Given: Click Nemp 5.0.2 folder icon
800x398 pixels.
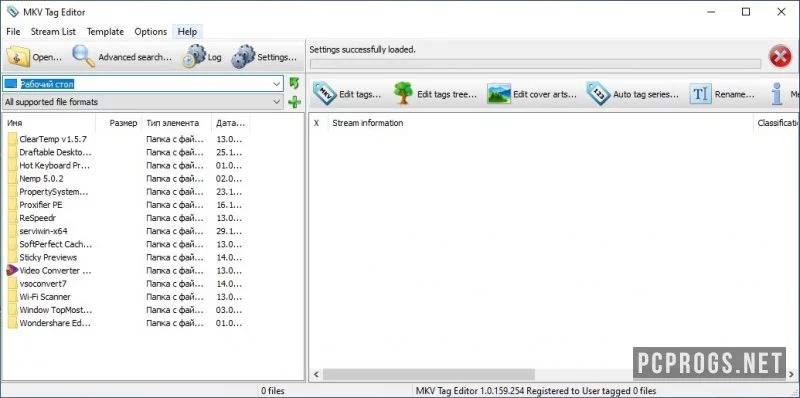Looking at the screenshot, I should 12,179.
